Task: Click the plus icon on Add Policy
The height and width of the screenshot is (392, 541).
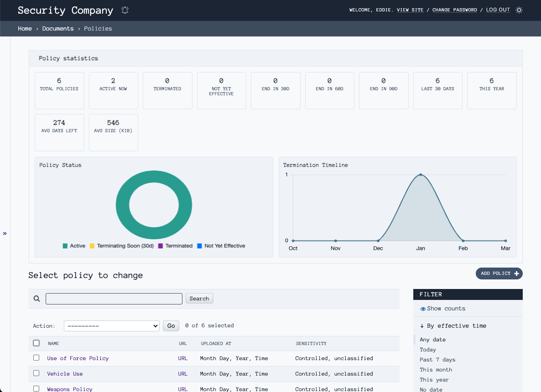Action: click(516, 273)
